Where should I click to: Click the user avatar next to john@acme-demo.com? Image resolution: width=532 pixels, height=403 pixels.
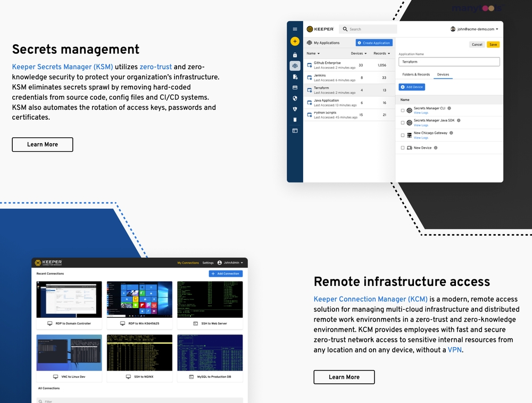pyautogui.click(x=453, y=29)
